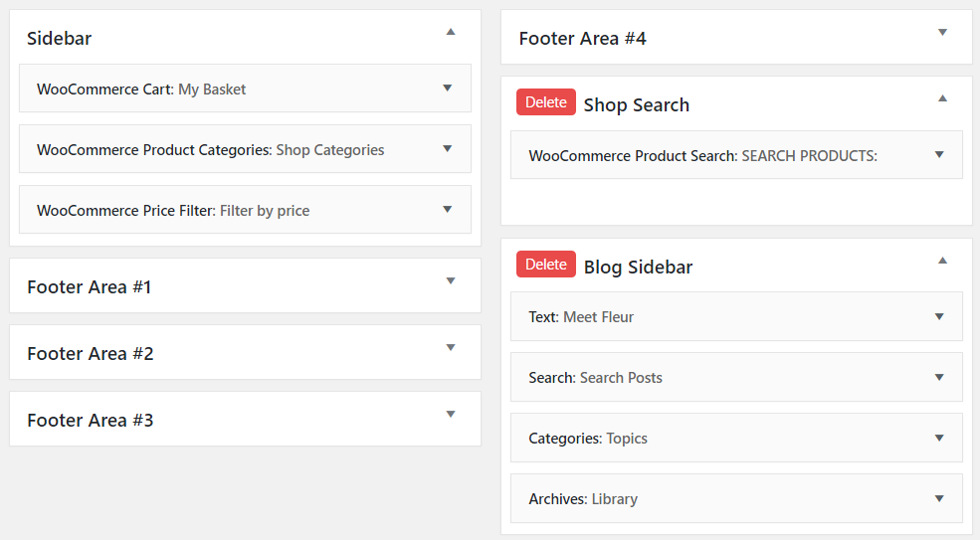
Task: Collapse the Blog Sidebar area arrow
Action: pyautogui.click(x=942, y=261)
